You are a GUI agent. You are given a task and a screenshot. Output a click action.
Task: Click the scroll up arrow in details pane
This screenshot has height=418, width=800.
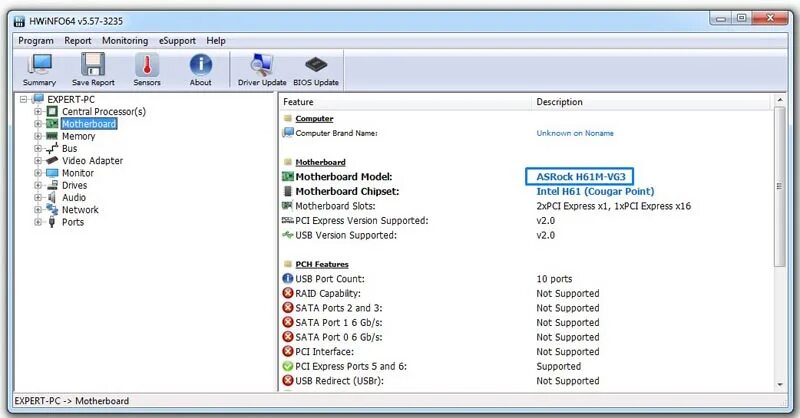point(779,101)
